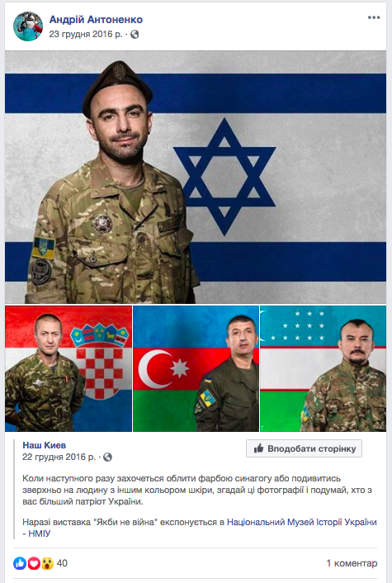
Task: Open the three-dot post options menu
Action: [374, 17]
